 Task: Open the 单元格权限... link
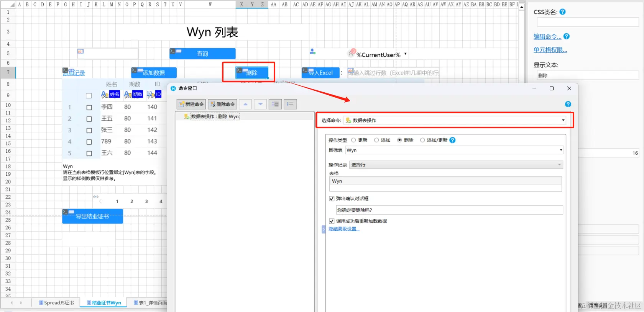(550, 50)
